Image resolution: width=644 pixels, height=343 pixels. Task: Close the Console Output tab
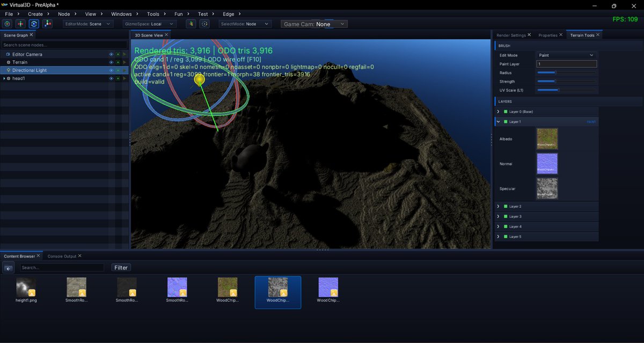pos(80,256)
